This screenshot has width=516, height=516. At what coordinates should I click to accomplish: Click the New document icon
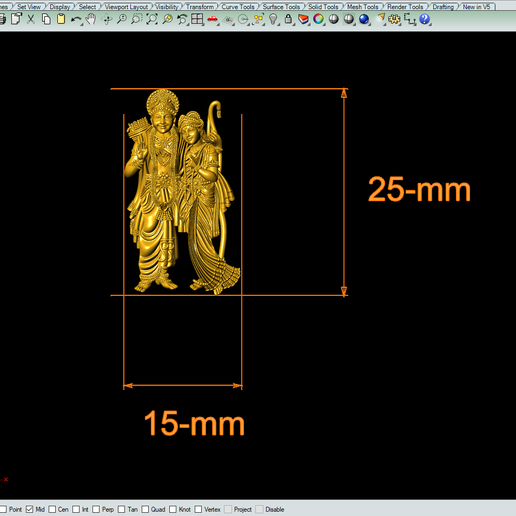click(x=16, y=19)
